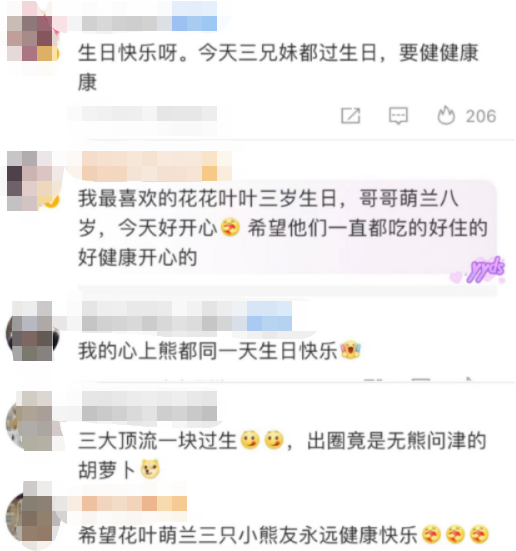Click the heart-face emoji after 今天好开心
The width and height of the screenshot is (516, 551).
[231, 227]
